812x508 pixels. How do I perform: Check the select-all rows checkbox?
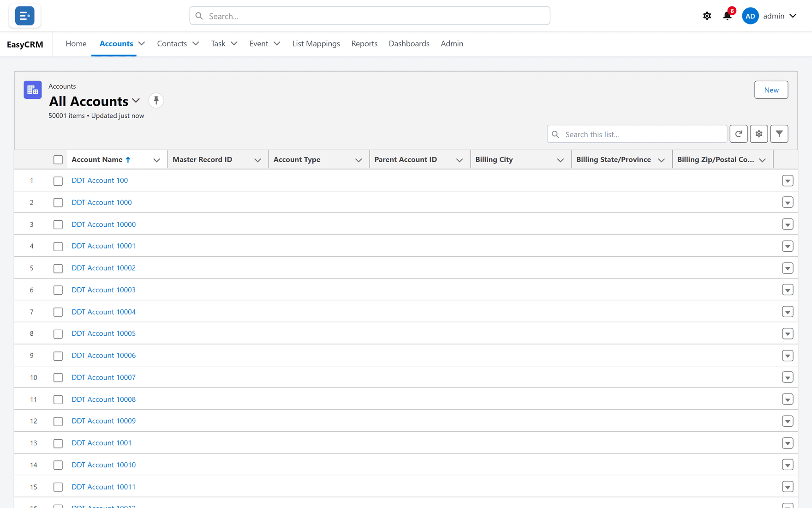58,160
